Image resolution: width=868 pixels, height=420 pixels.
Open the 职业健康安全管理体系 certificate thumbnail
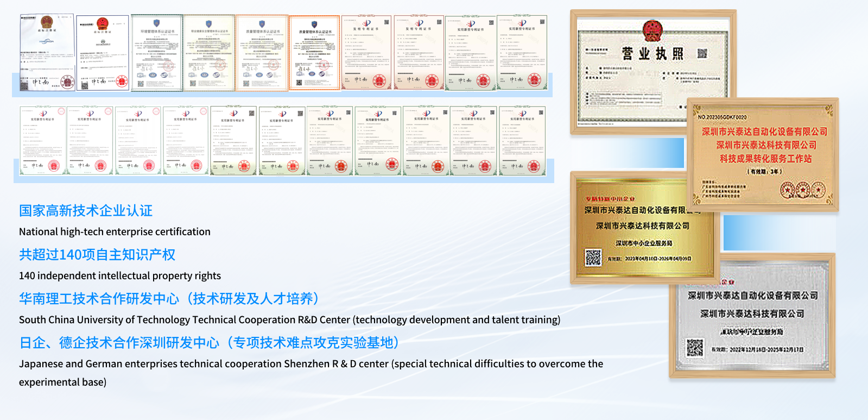pos(209,53)
